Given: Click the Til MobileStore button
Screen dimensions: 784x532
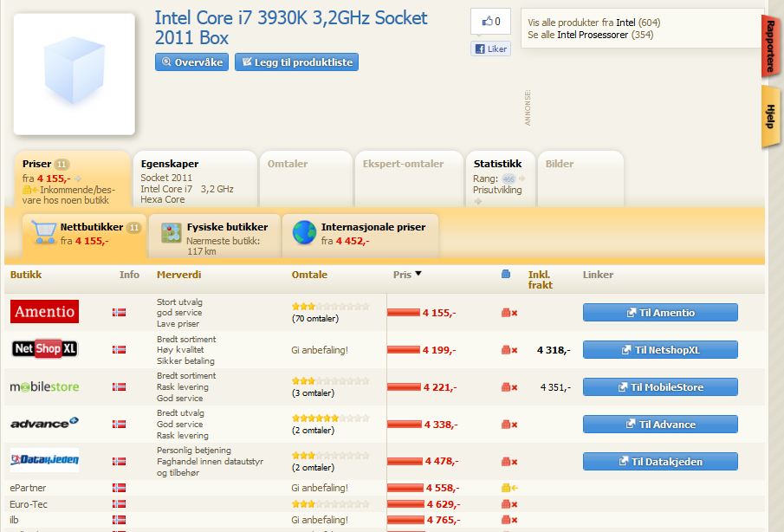Looking at the screenshot, I should click(660, 387).
